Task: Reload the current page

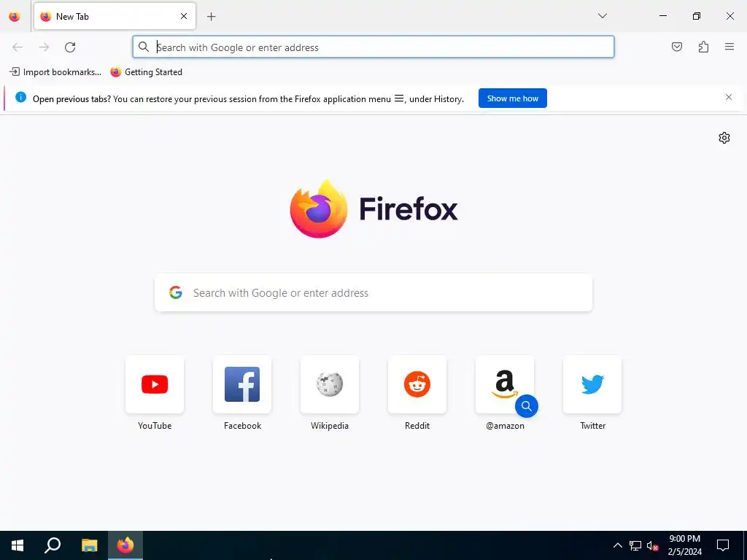Action: (70, 47)
